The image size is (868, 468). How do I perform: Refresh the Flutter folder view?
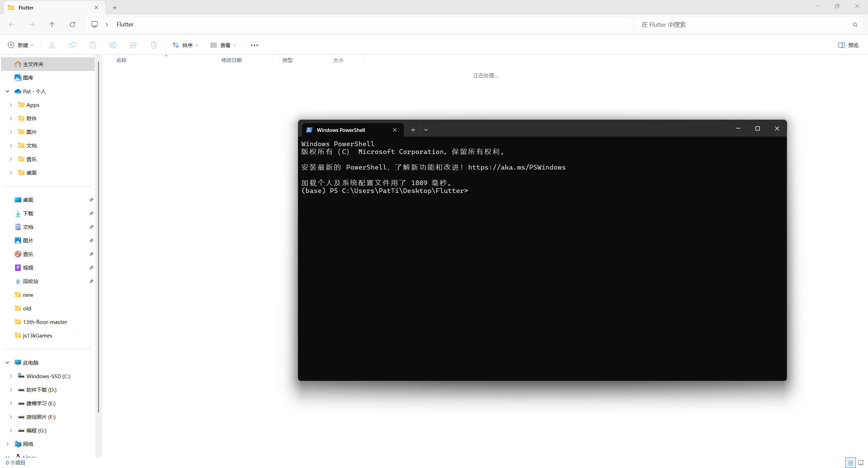pyautogui.click(x=72, y=24)
